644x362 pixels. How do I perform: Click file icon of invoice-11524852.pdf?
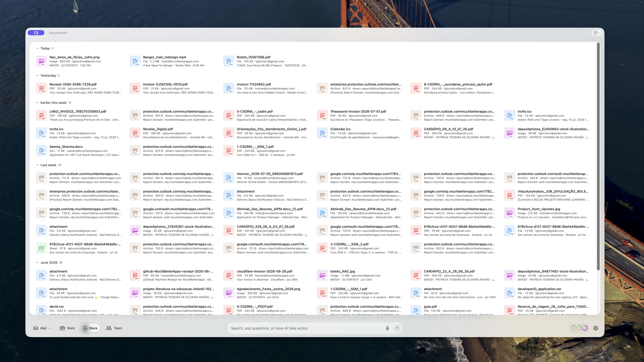pos(229,88)
